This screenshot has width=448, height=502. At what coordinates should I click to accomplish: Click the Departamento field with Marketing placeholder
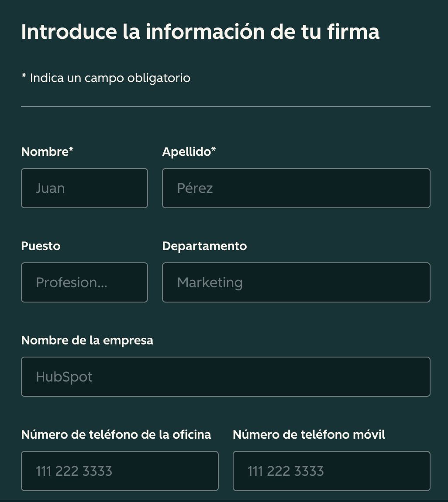point(296,282)
